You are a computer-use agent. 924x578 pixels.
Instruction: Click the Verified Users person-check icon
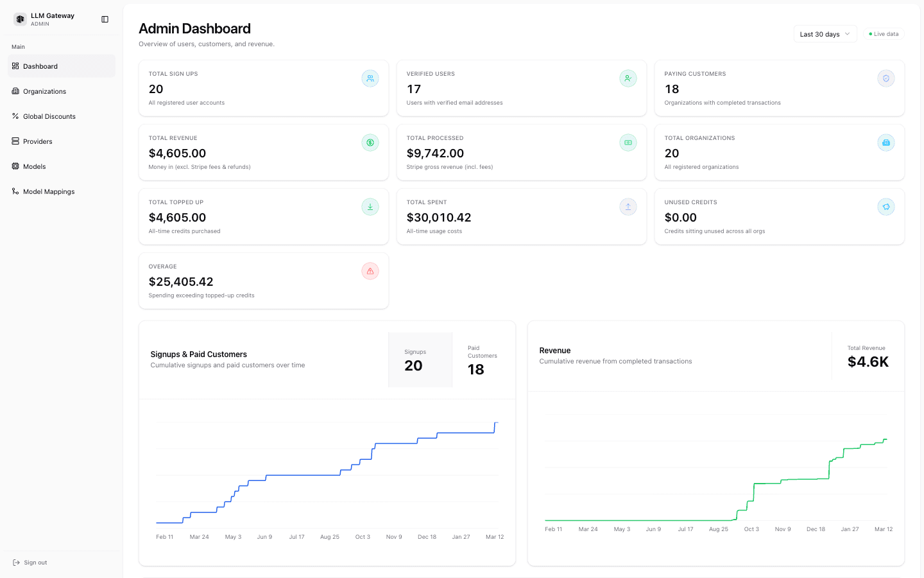click(x=628, y=78)
